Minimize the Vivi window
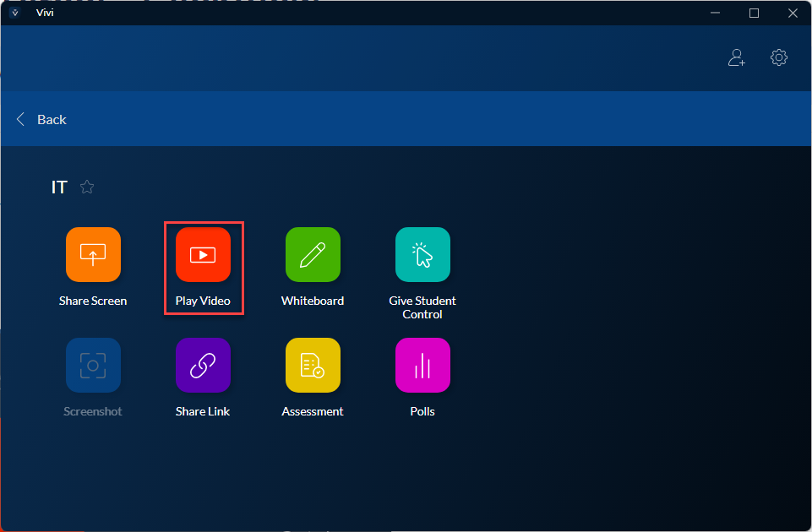This screenshot has width=812, height=532. click(715, 13)
